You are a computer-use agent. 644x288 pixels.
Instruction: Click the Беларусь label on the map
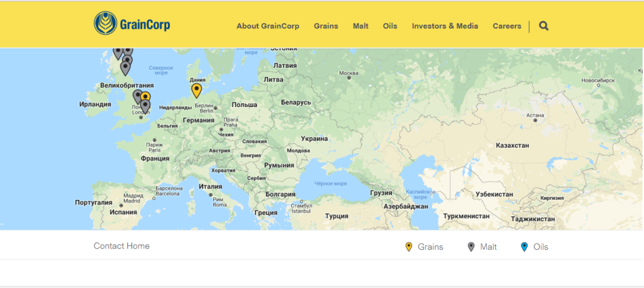pos(296,102)
